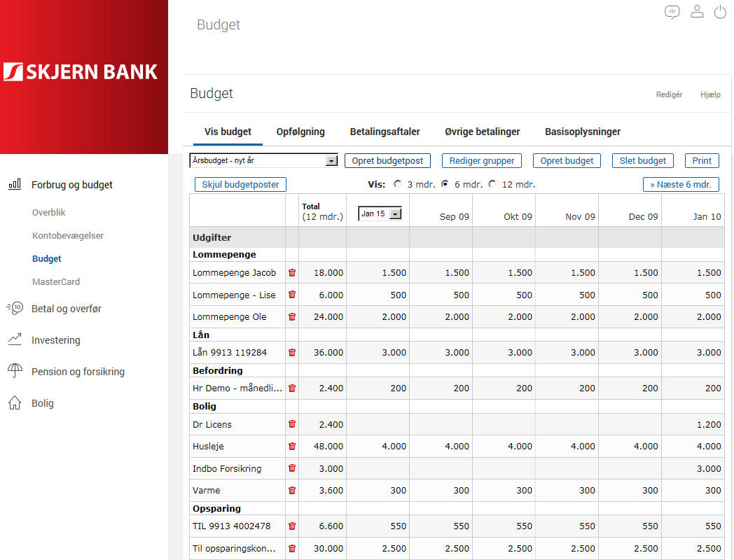
Task: Switch to the Betalingsaftaler tab
Action: 385,132
